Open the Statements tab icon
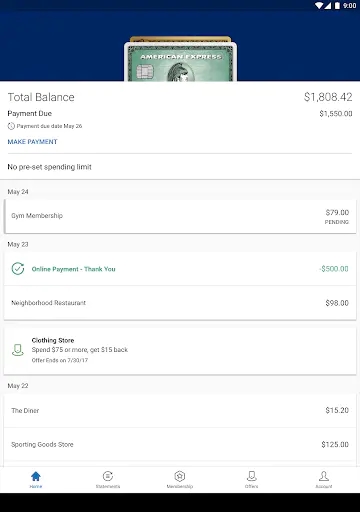This screenshot has width=360, height=512. [108, 476]
